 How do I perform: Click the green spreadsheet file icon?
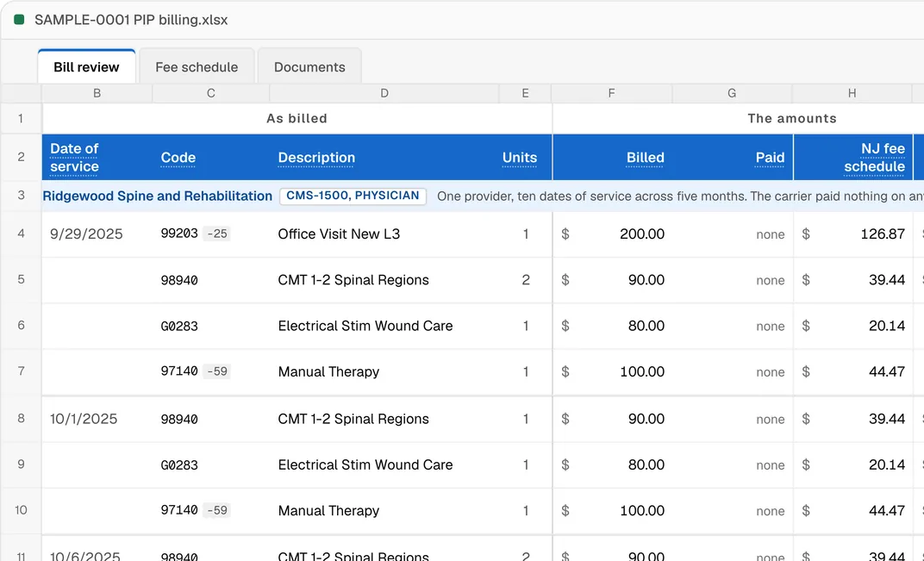pyautogui.click(x=19, y=20)
